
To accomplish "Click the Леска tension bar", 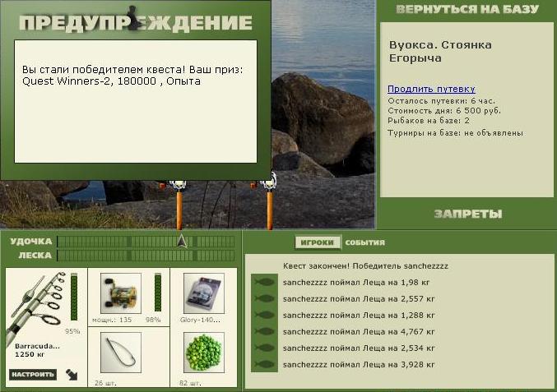I will [146, 256].
